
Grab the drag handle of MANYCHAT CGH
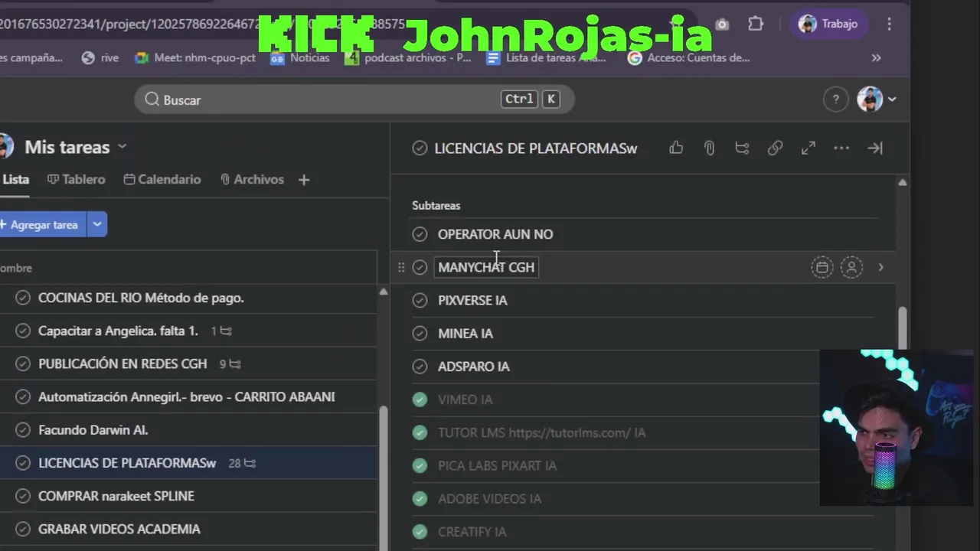[401, 267]
